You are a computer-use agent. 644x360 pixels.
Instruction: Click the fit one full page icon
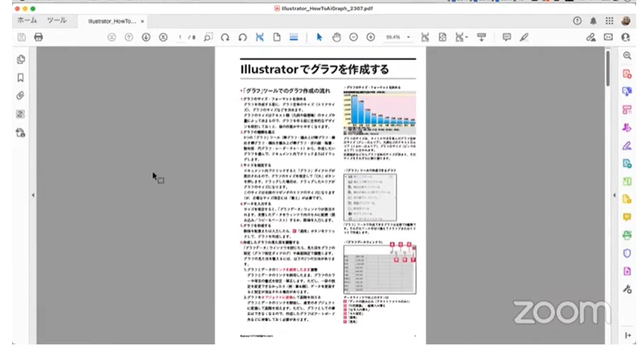click(x=443, y=38)
